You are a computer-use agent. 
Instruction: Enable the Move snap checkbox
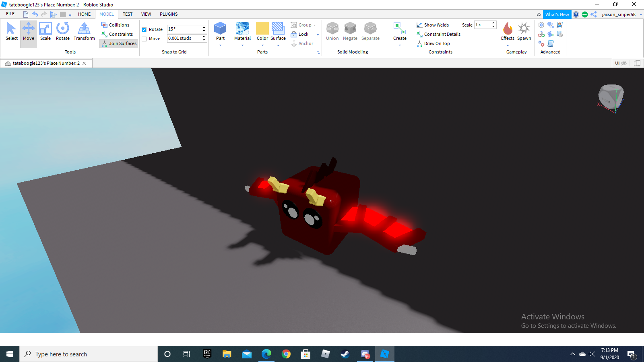(x=144, y=39)
